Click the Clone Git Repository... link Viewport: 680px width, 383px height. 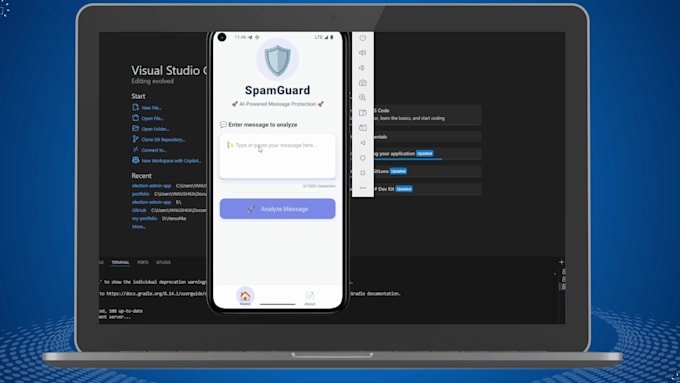pos(163,140)
